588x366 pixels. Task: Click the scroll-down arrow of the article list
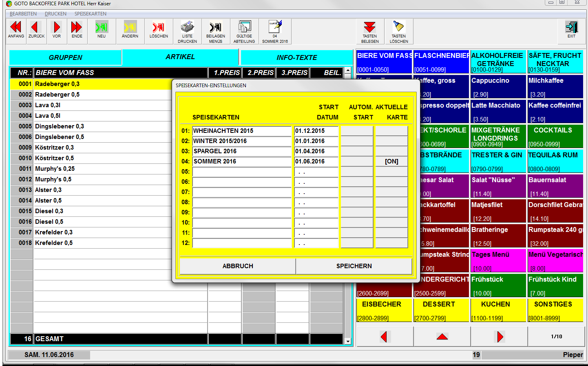click(348, 341)
